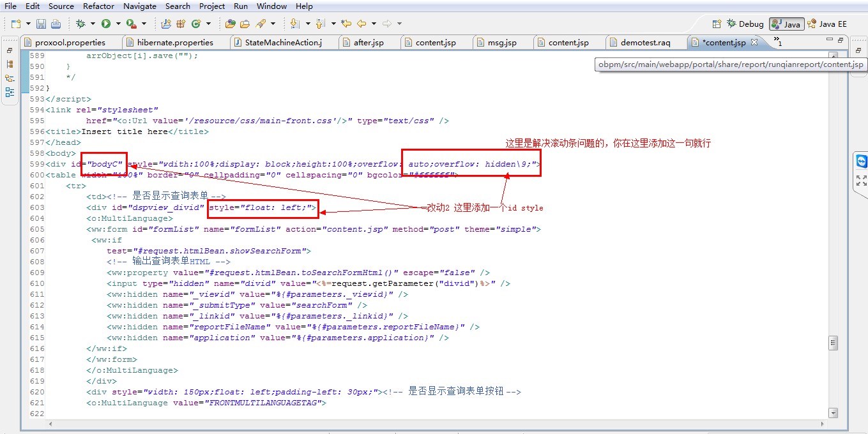The height and width of the screenshot is (434, 868).
Task: Open the Project menu
Action: pyautogui.click(x=212, y=6)
